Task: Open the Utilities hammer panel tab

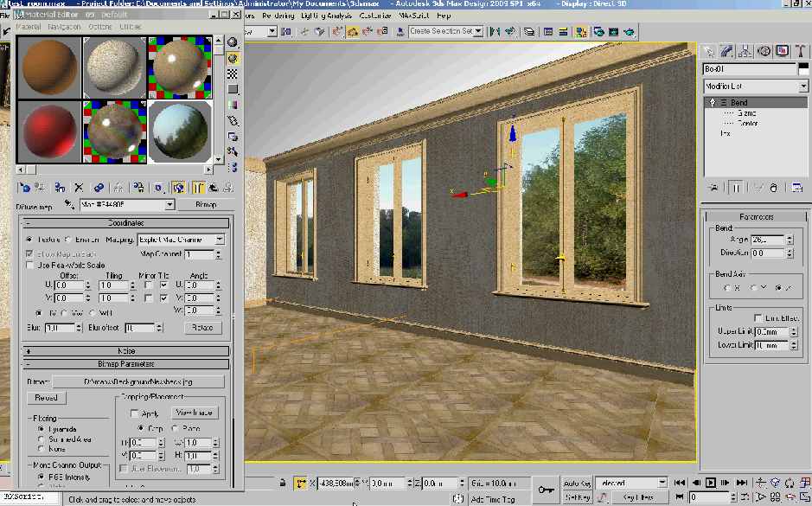Action: click(801, 51)
